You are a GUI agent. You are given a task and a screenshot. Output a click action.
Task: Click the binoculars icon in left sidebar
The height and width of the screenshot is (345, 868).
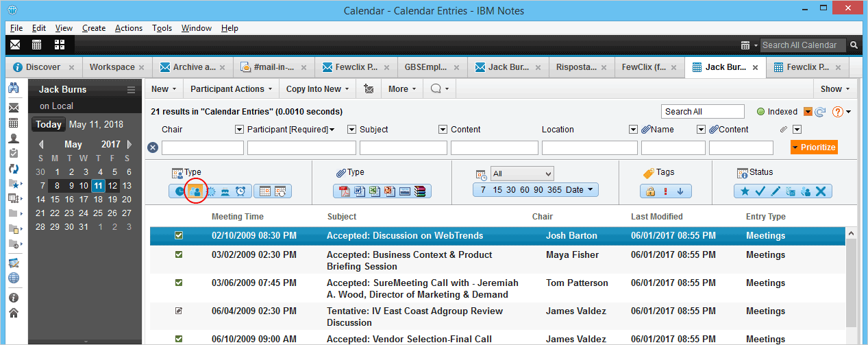coord(13,89)
